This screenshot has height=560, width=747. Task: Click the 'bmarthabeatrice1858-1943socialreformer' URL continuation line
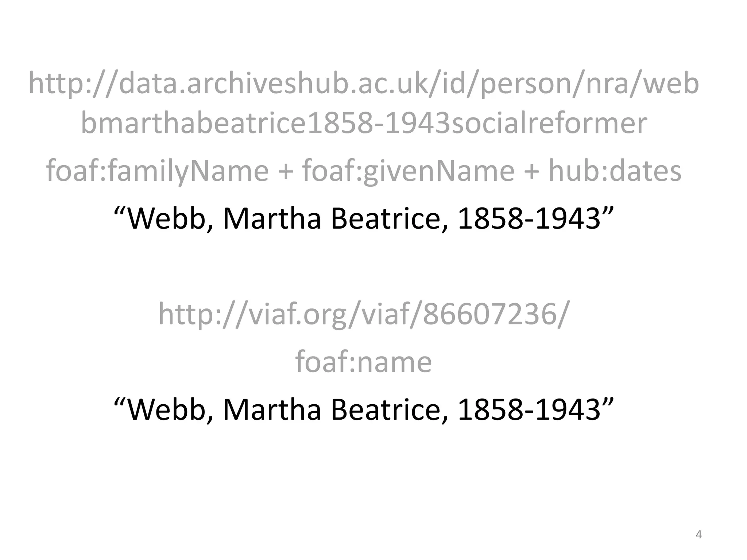(x=363, y=123)
